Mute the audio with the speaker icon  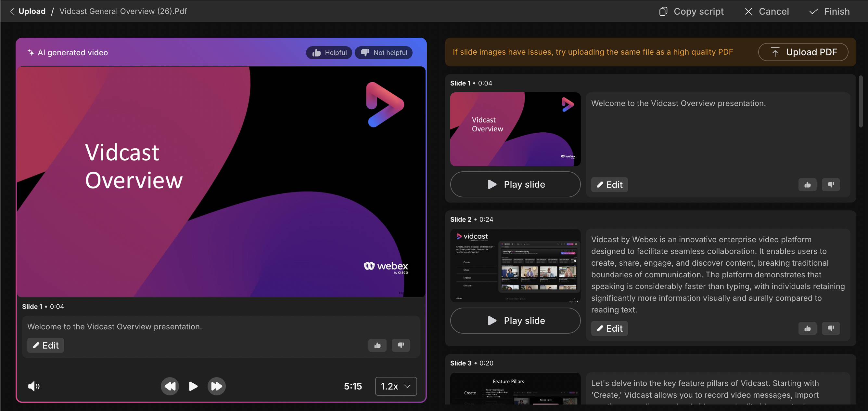coord(34,386)
